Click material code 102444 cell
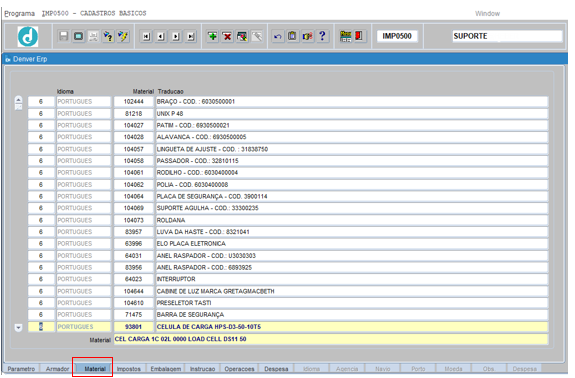Viewport: 575px width, 378px height. [x=133, y=102]
